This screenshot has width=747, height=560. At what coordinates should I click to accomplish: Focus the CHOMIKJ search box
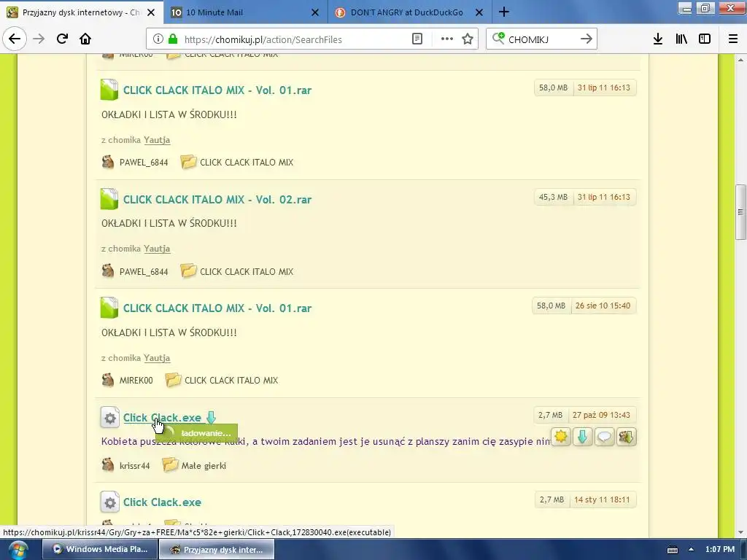point(541,39)
